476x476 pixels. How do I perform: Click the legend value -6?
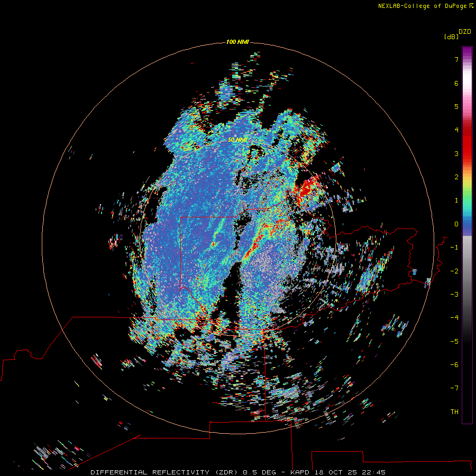tap(454, 364)
